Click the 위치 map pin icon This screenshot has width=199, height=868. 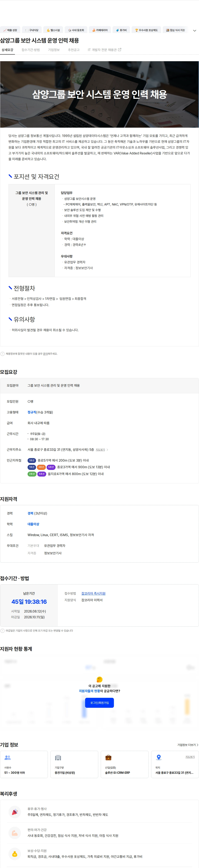pyautogui.click(x=159, y=758)
